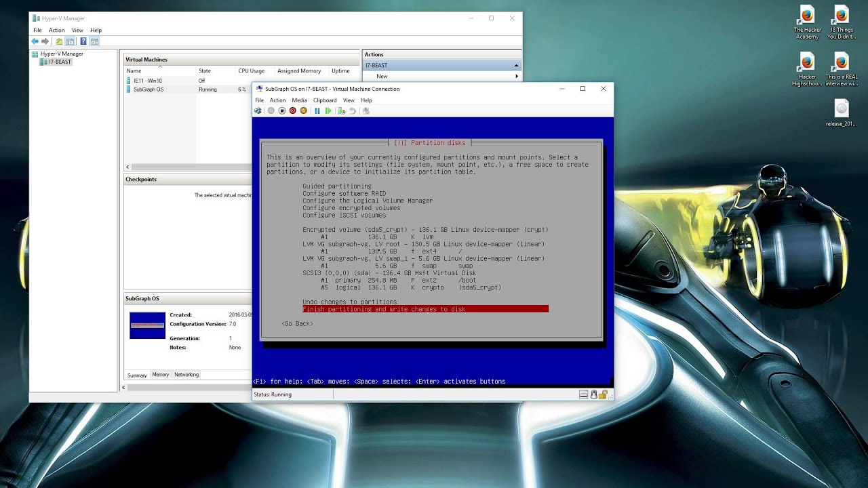Click the Turn Off (stop) icon in VM toolbar

click(282, 110)
